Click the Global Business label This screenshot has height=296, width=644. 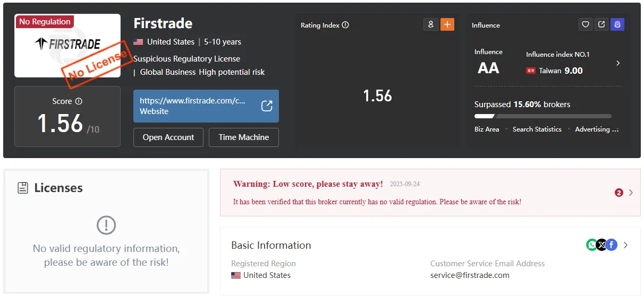click(x=168, y=72)
